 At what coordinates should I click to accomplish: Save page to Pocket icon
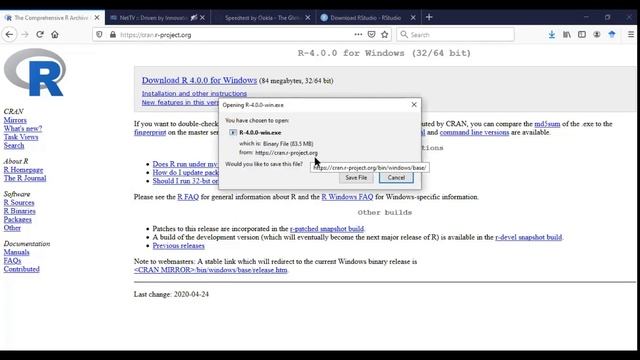tap(371, 35)
